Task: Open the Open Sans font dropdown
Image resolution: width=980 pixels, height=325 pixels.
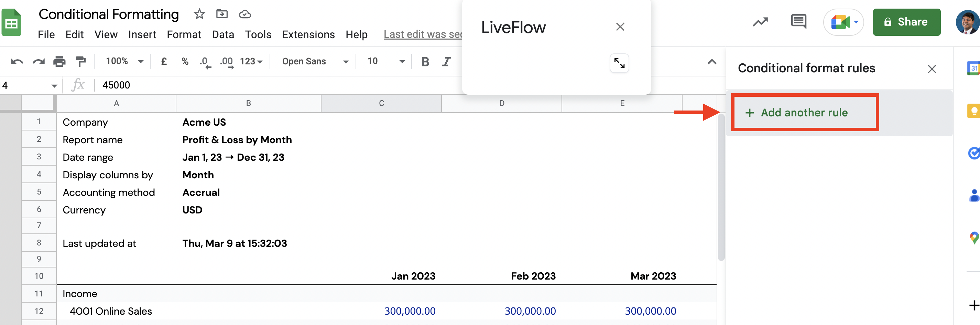Action: pos(315,61)
